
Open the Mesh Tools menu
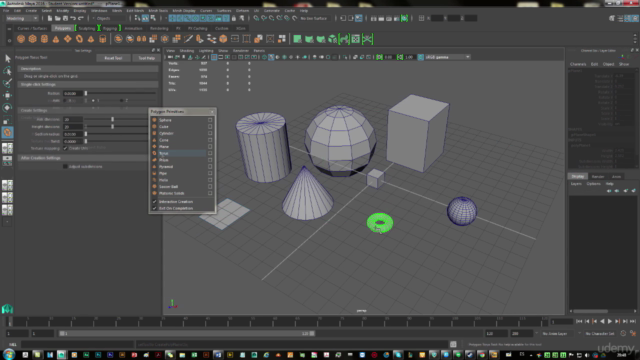click(x=158, y=11)
